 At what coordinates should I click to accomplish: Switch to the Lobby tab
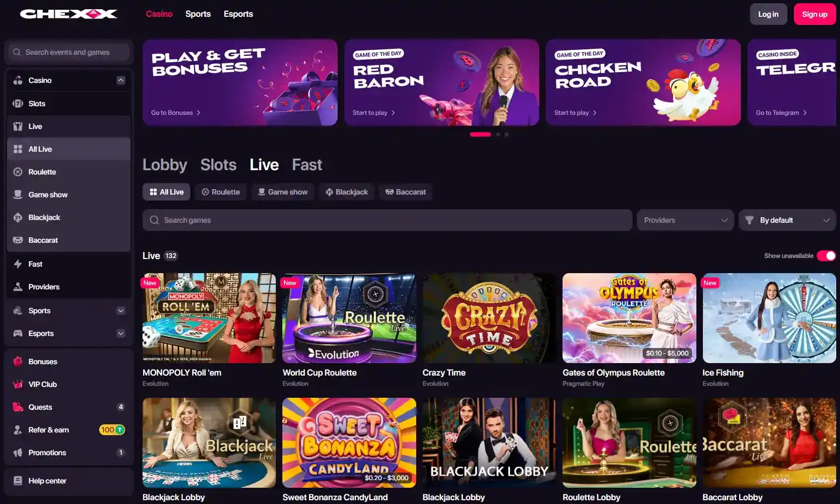(165, 165)
